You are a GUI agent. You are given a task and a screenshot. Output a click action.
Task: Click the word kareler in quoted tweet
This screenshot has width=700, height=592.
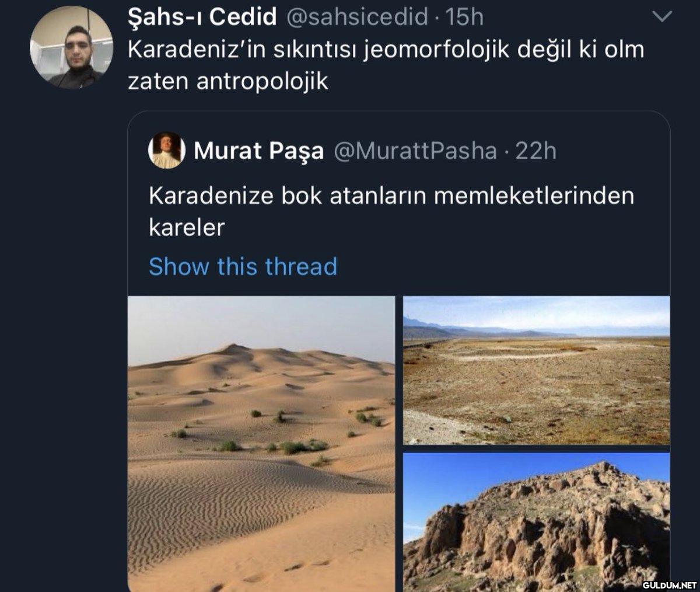[x=187, y=227]
